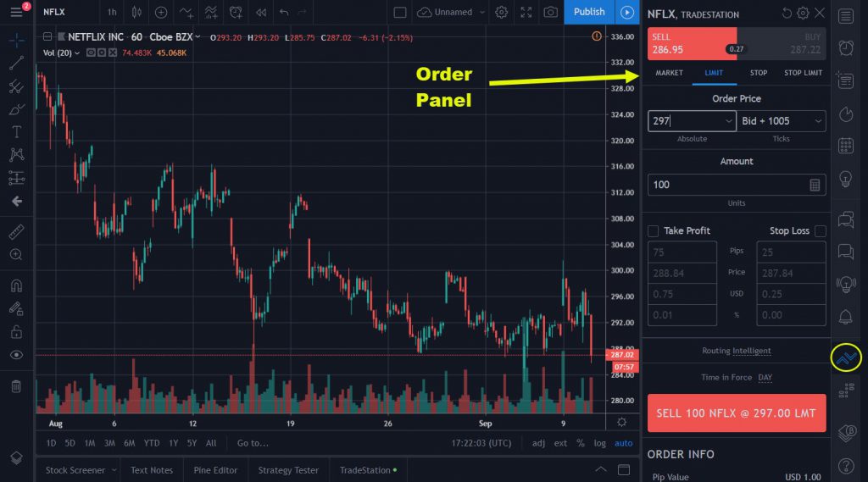Click the magnet snap mode icon

point(16,285)
